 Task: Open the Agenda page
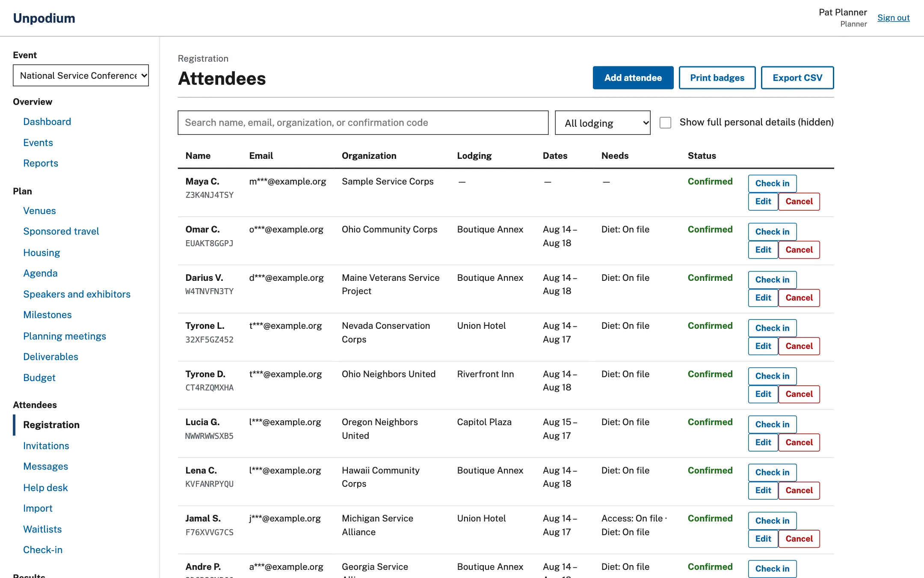coord(40,273)
